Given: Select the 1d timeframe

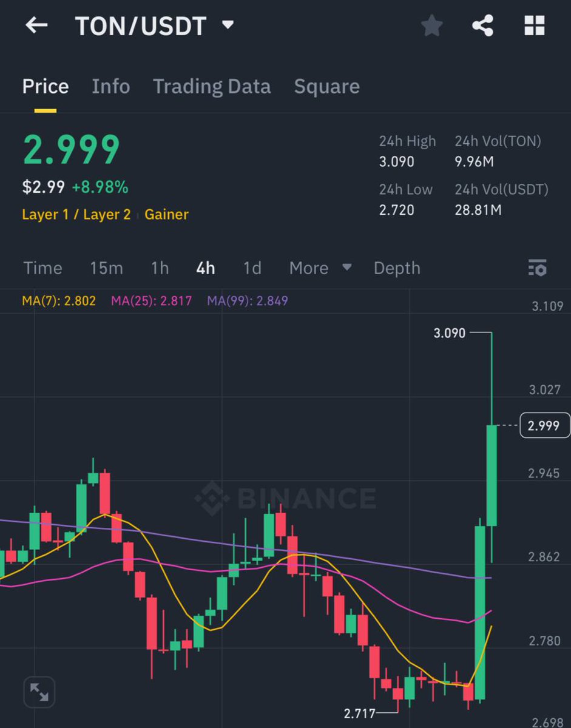Looking at the screenshot, I should coord(252,268).
